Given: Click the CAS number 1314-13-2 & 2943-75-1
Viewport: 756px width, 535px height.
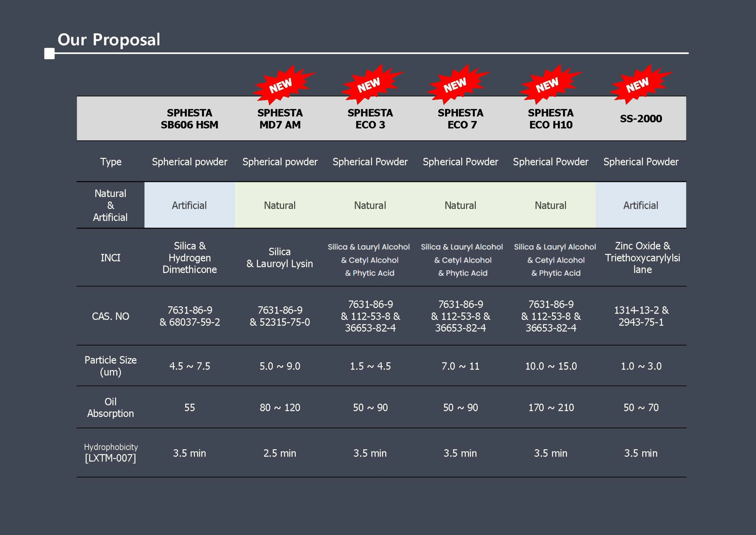Looking at the screenshot, I should point(641,316).
